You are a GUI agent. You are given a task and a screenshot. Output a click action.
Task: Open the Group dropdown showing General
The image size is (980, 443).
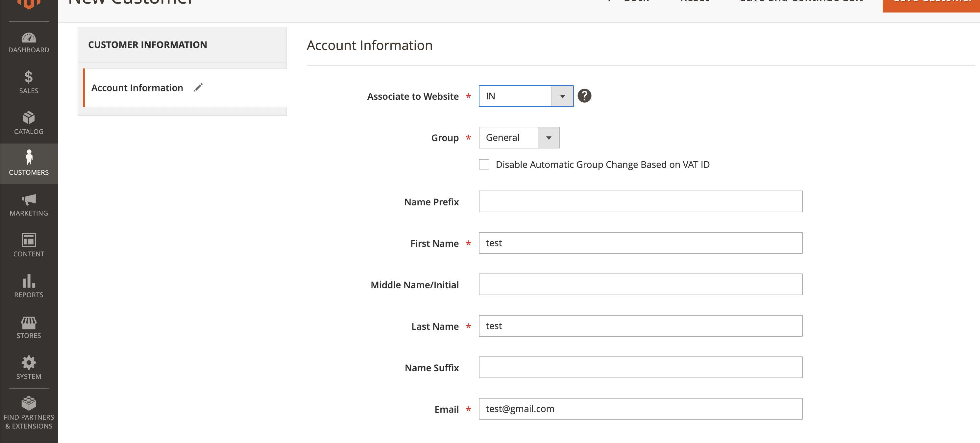click(549, 137)
